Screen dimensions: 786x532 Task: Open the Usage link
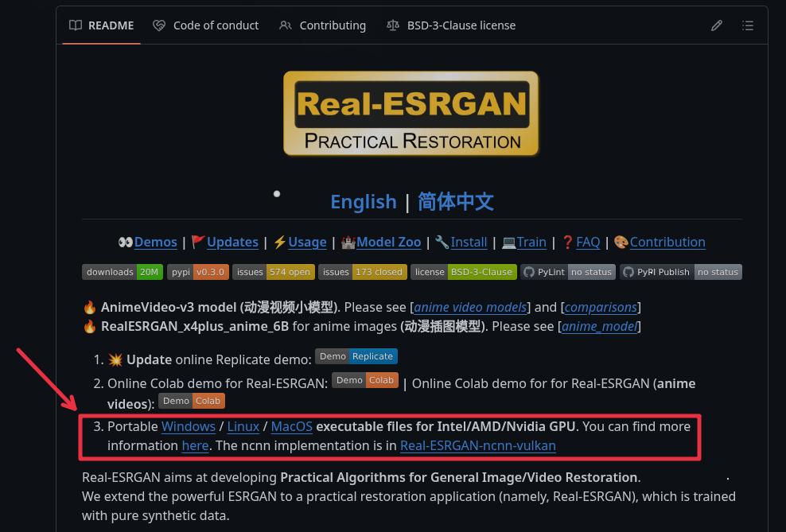click(307, 243)
